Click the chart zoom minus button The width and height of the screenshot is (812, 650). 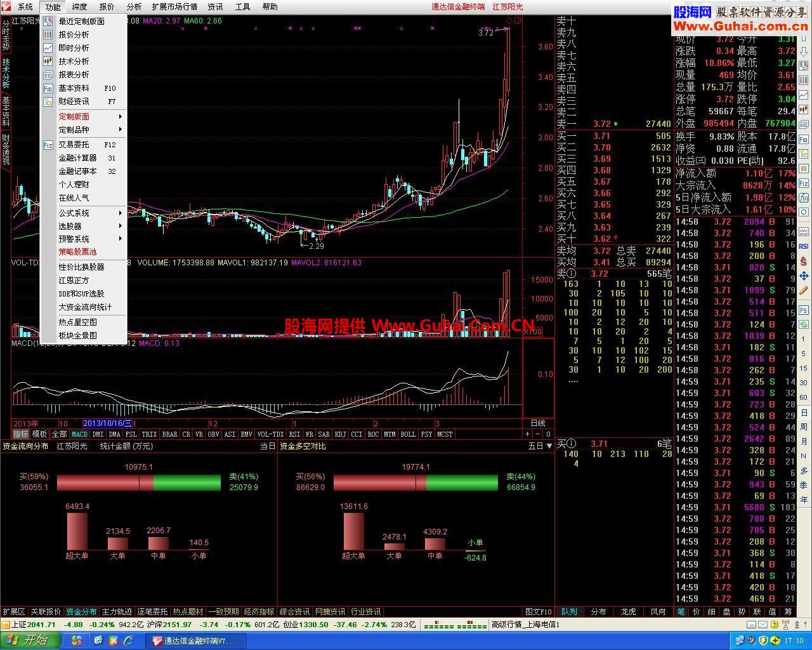pyautogui.click(x=537, y=434)
